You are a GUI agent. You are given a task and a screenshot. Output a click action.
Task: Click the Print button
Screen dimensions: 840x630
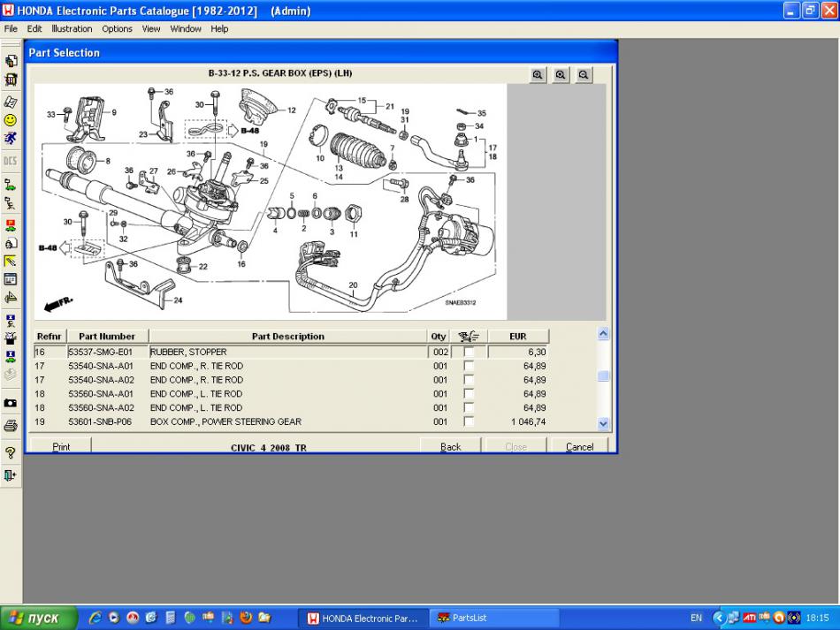click(61, 446)
